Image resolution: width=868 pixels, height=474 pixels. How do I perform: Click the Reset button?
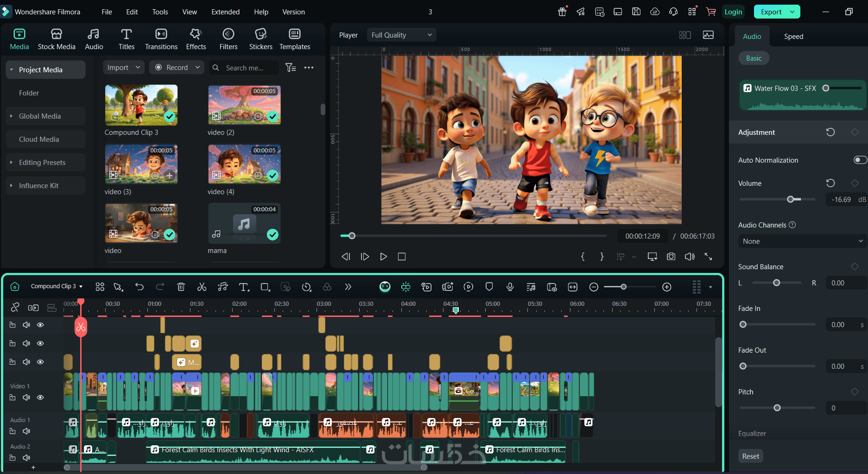pos(750,456)
